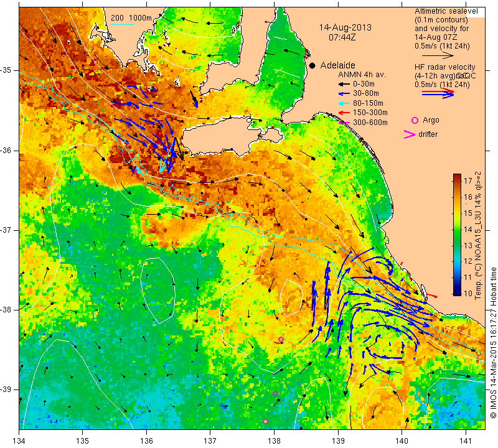Click the black Adelaide location dot
The height and width of the screenshot is (448, 498).
tap(312, 65)
